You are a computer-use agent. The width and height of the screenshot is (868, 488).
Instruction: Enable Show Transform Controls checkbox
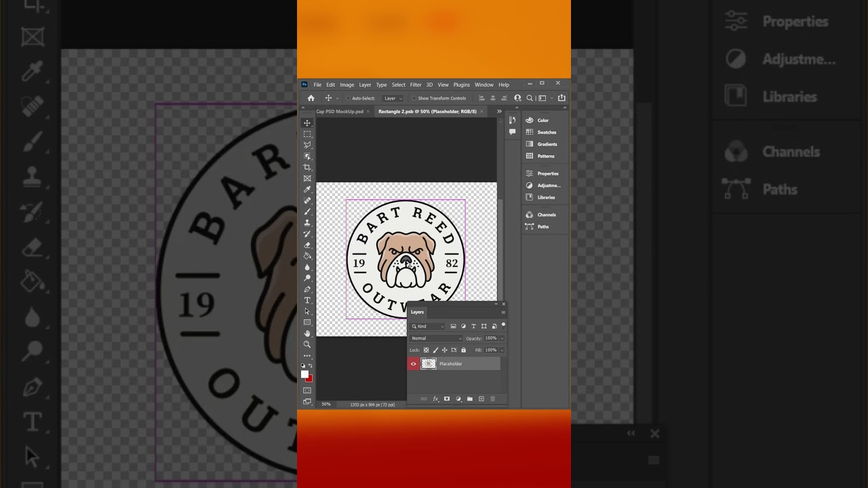click(x=414, y=98)
